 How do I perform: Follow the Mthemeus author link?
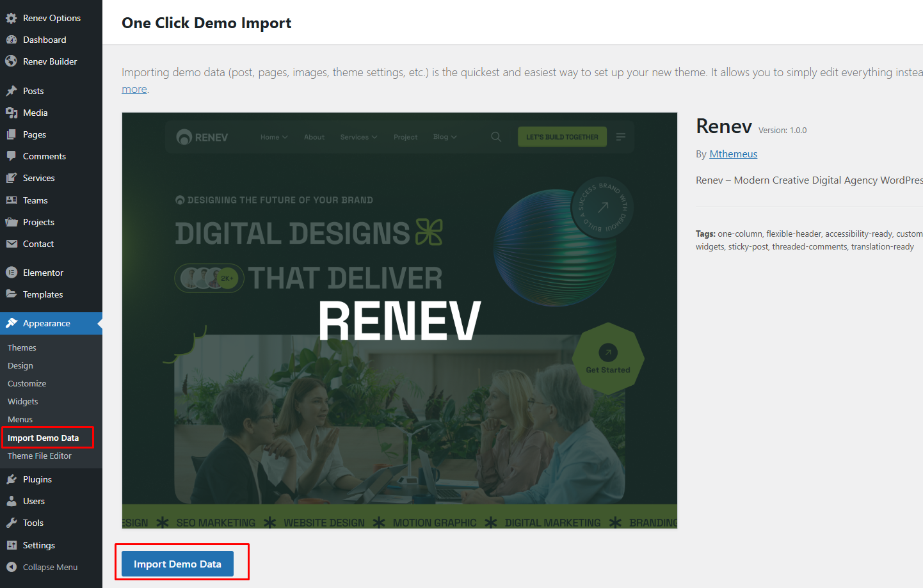click(733, 154)
